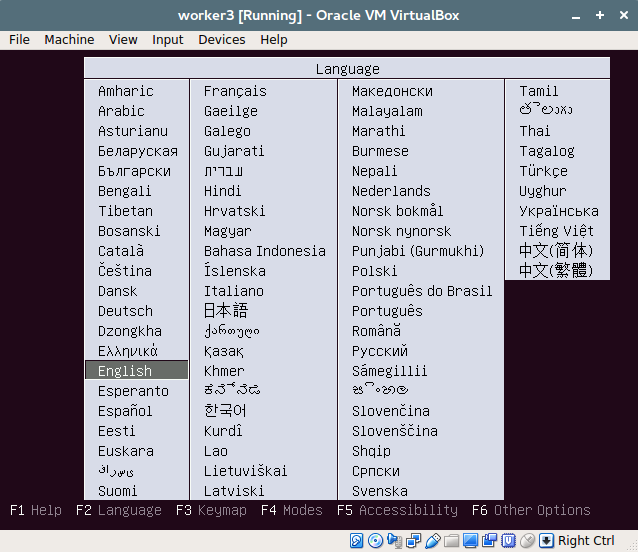This screenshot has height=552, width=638.
Task: Select Polski language
Action: click(374, 271)
